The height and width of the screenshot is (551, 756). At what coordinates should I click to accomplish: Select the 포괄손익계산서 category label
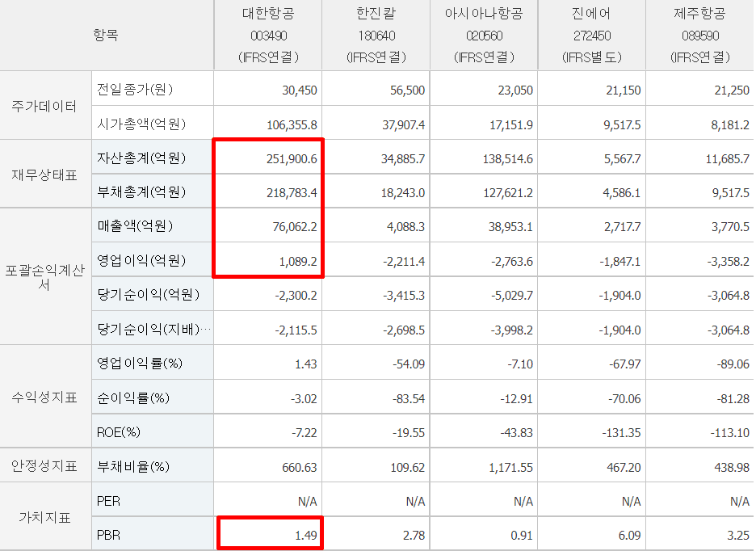click(44, 278)
